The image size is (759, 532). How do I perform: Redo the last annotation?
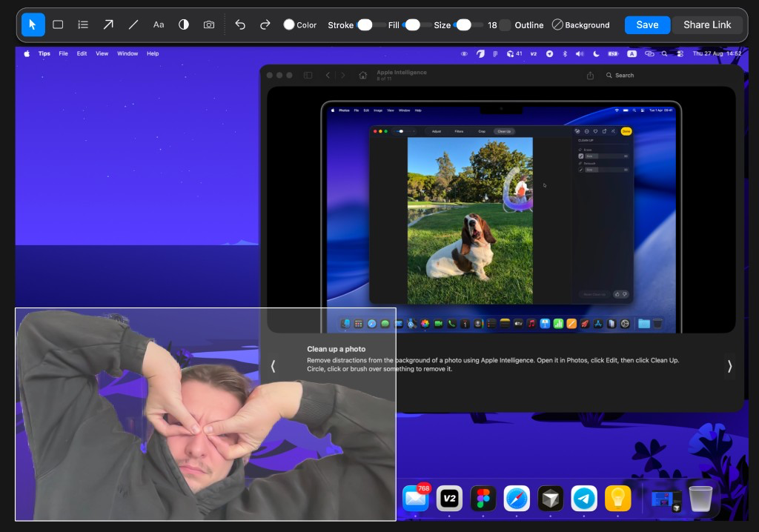click(265, 24)
